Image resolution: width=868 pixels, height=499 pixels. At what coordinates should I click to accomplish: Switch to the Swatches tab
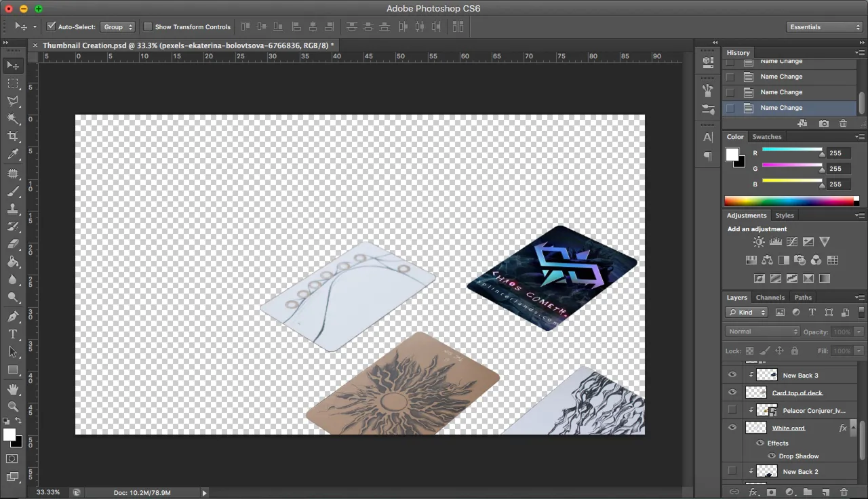click(767, 137)
